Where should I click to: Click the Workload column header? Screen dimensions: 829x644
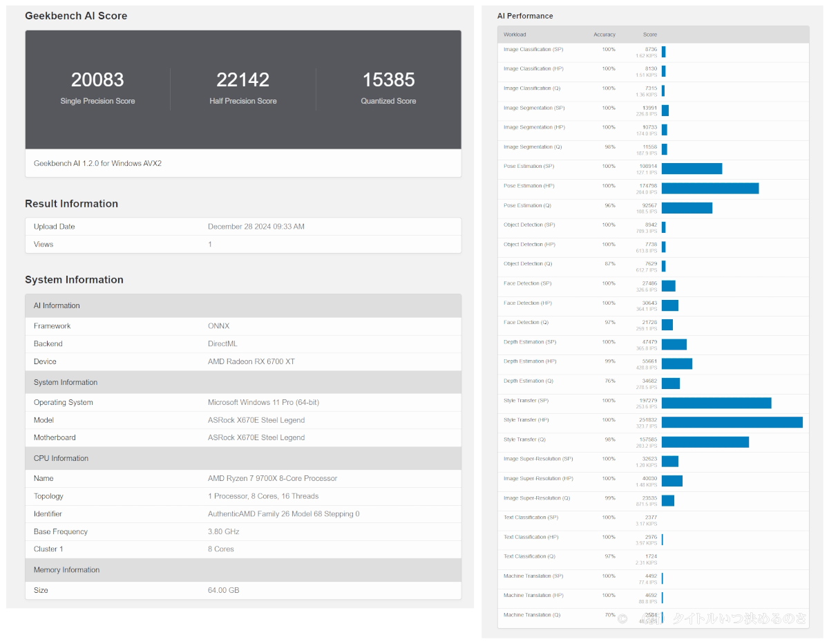[515, 35]
